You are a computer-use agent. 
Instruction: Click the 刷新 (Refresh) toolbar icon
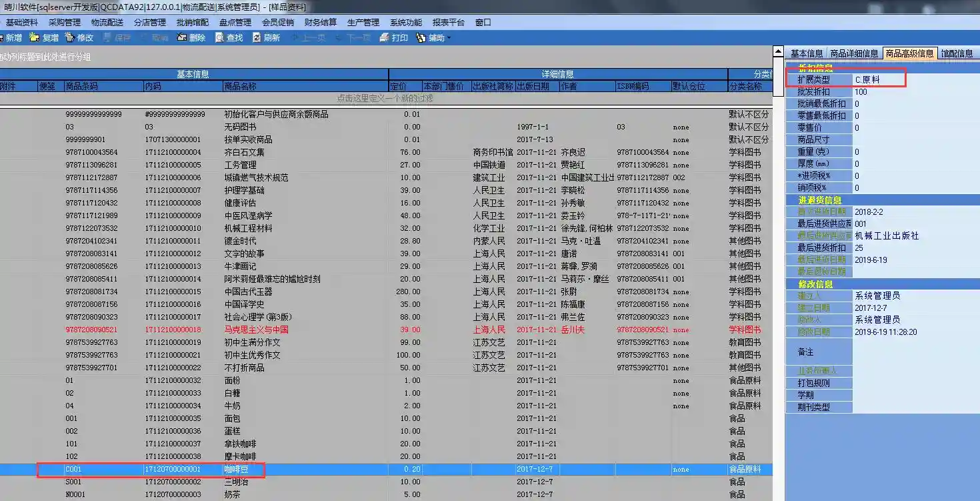point(257,38)
